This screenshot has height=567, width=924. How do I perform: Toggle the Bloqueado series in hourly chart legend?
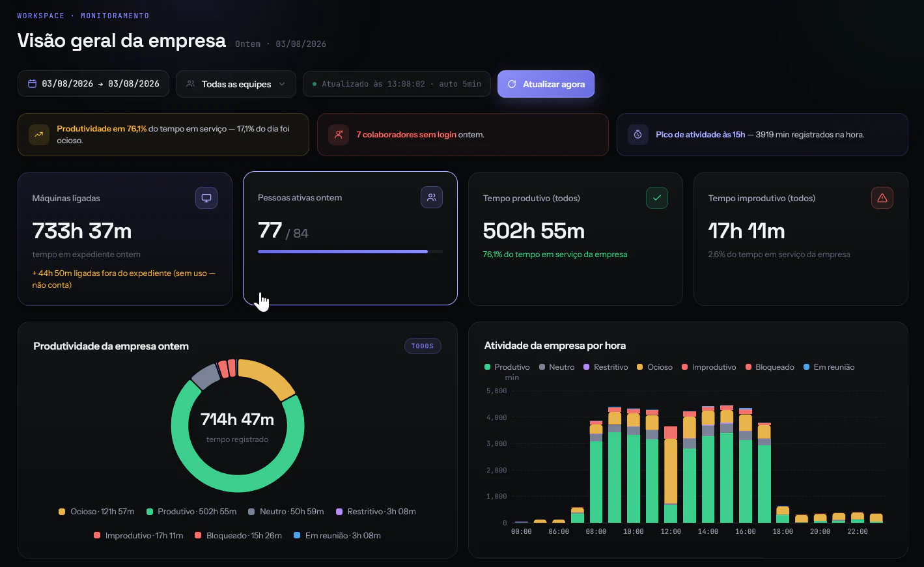[x=770, y=367]
